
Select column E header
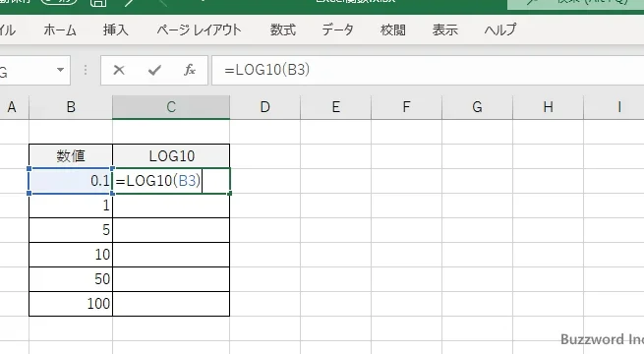335,107
